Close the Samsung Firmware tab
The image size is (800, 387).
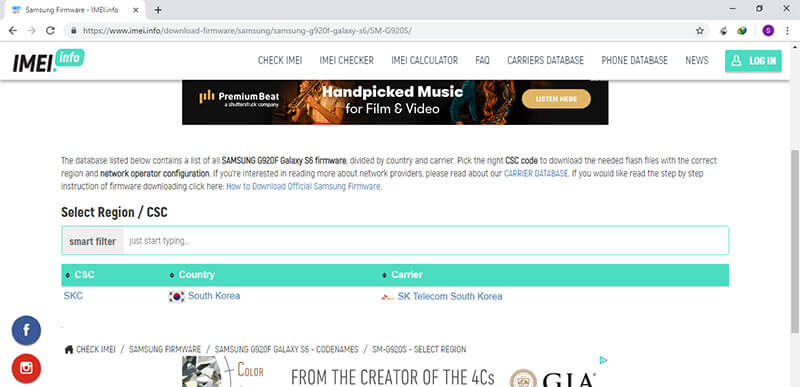(x=135, y=10)
